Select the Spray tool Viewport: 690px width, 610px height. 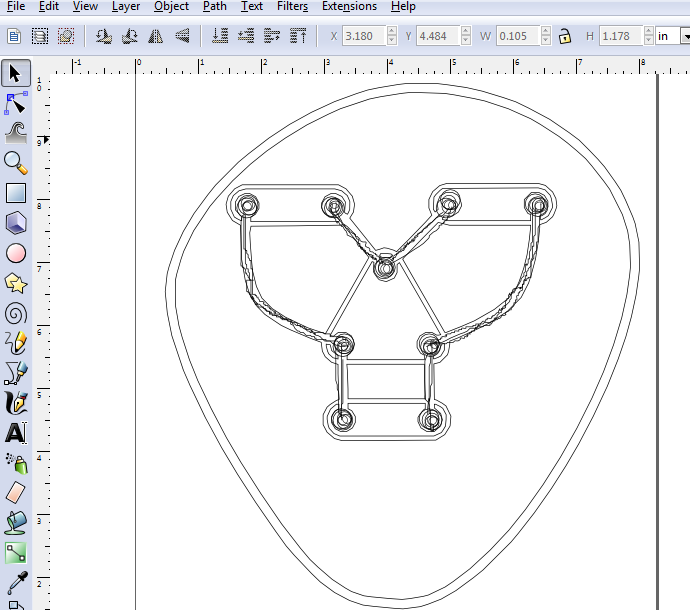pyautogui.click(x=17, y=463)
